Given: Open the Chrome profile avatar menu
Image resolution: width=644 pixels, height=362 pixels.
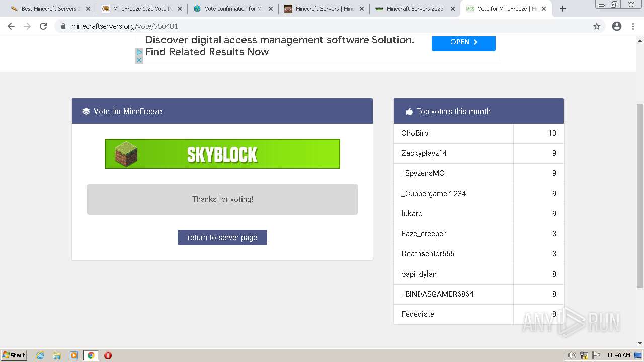Looking at the screenshot, I should tap(617, 26).
